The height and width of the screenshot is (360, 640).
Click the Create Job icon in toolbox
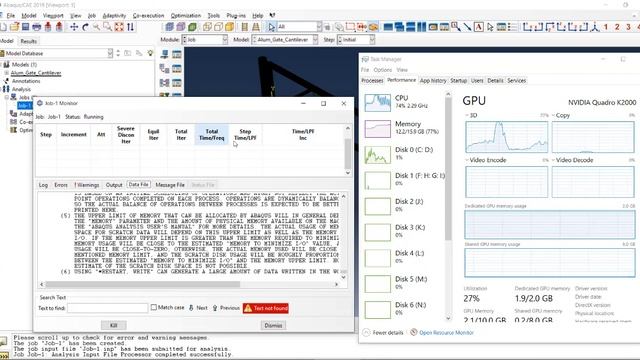[x=164, y=54]
